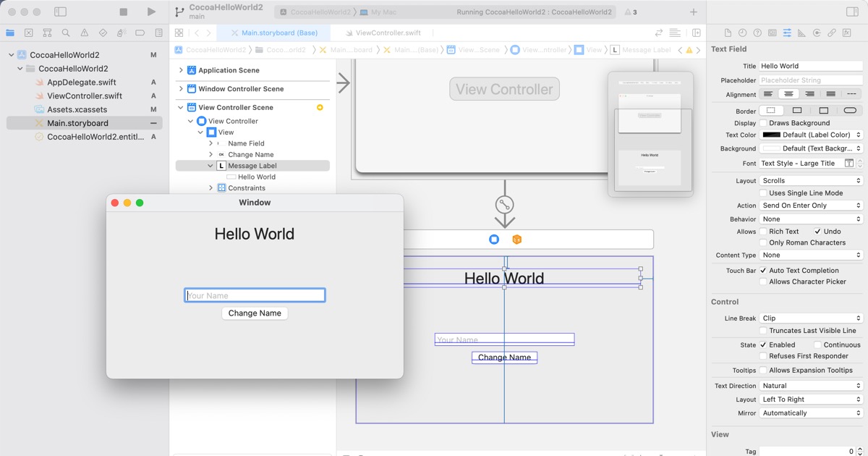
Task: Open the Size inspector ruler icon
Action: (x=802, y=33)
